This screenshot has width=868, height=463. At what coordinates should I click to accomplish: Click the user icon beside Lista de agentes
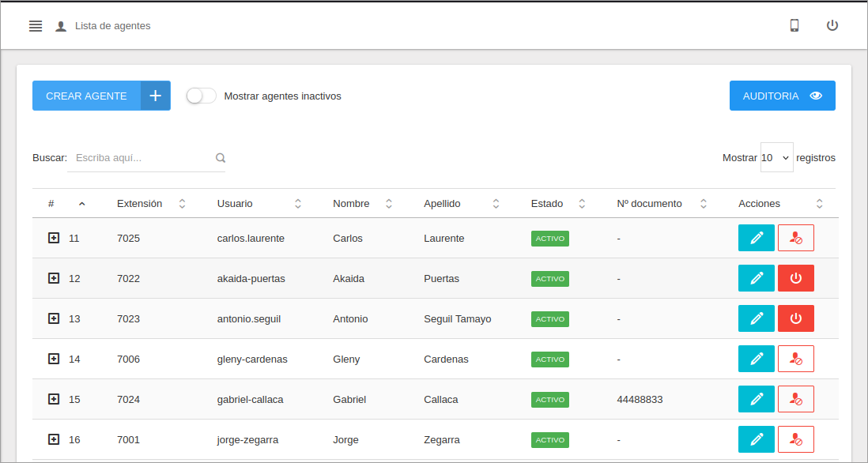[x=61, y=25]
